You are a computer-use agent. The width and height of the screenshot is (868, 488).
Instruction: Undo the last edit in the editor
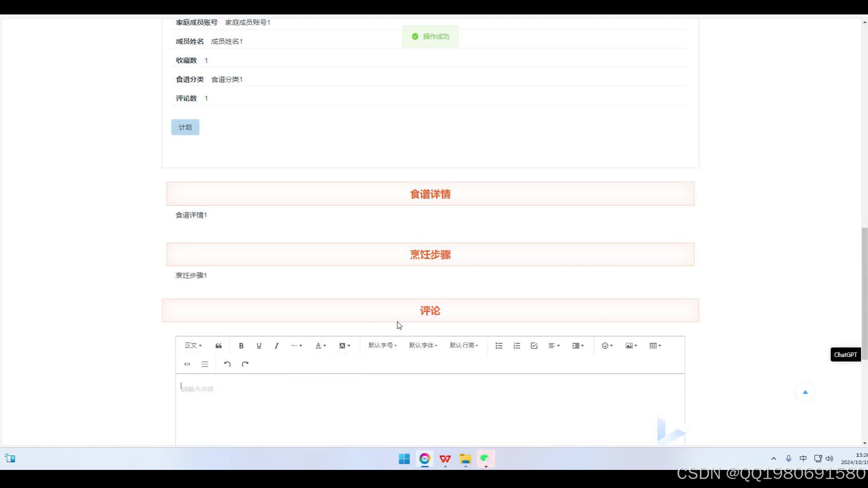227,364
